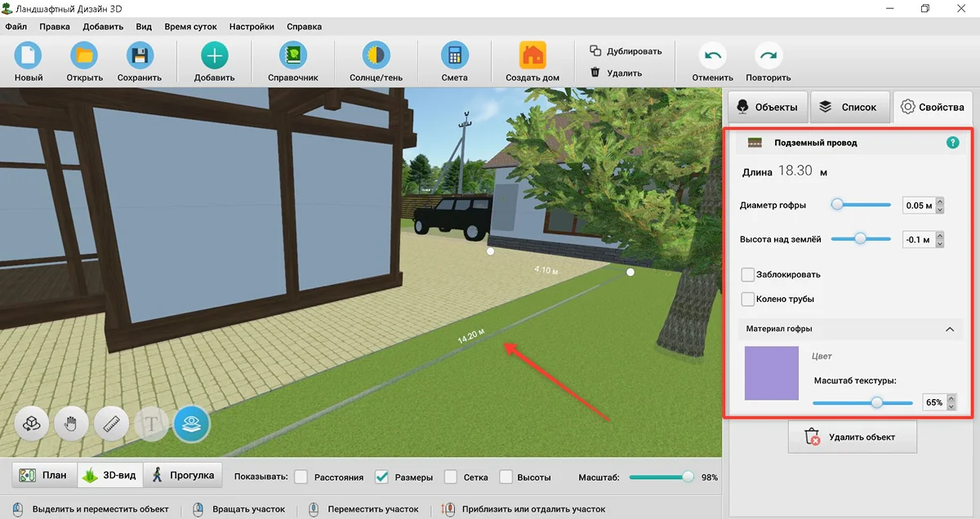The height and width of the screenshot is (519, 980).
Task: Open the Смета calculator icon
Action: coord(454,56)
